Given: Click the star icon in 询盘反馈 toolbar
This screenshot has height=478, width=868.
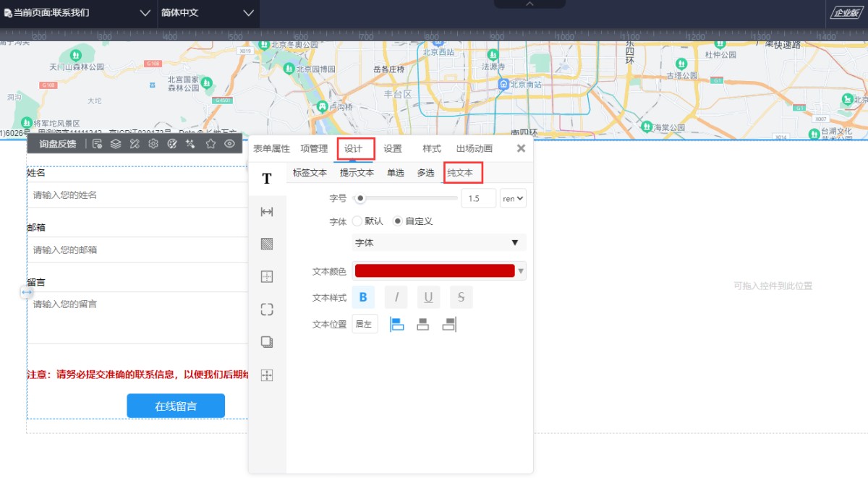Looking at the screenshot, I should pos(210,144).
